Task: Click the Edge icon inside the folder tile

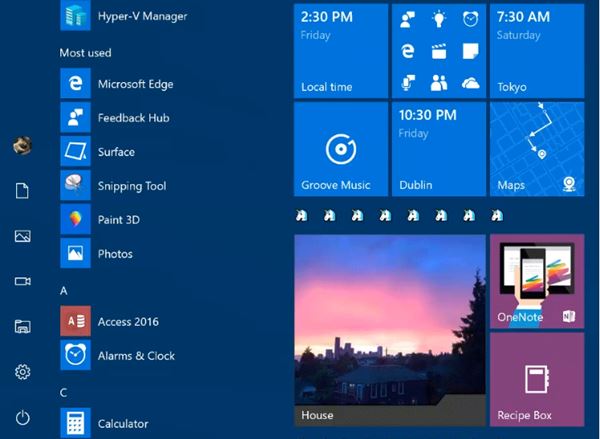Action: 408,51
